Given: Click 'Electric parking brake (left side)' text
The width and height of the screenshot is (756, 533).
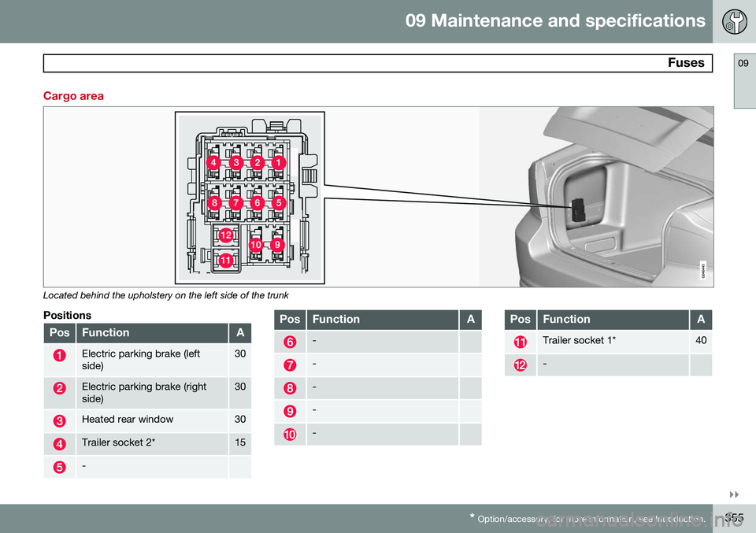Looking at the screenshot, I should (141, 360).
